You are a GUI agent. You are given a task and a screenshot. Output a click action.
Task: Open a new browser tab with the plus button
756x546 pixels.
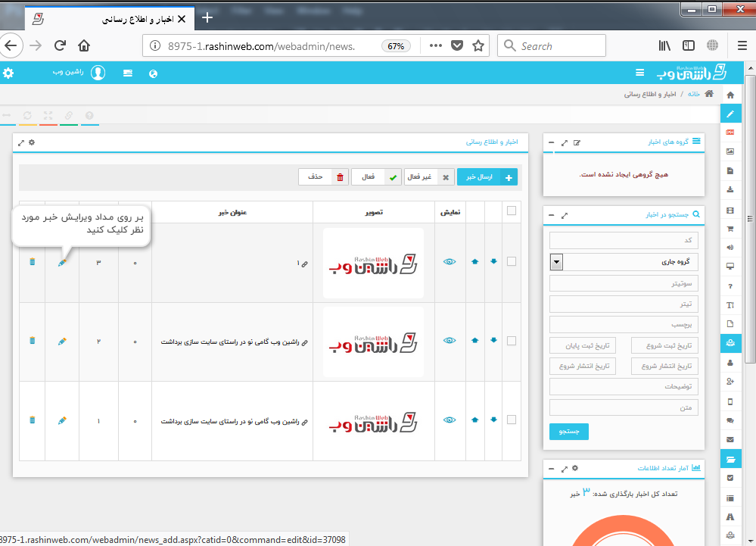207,18
